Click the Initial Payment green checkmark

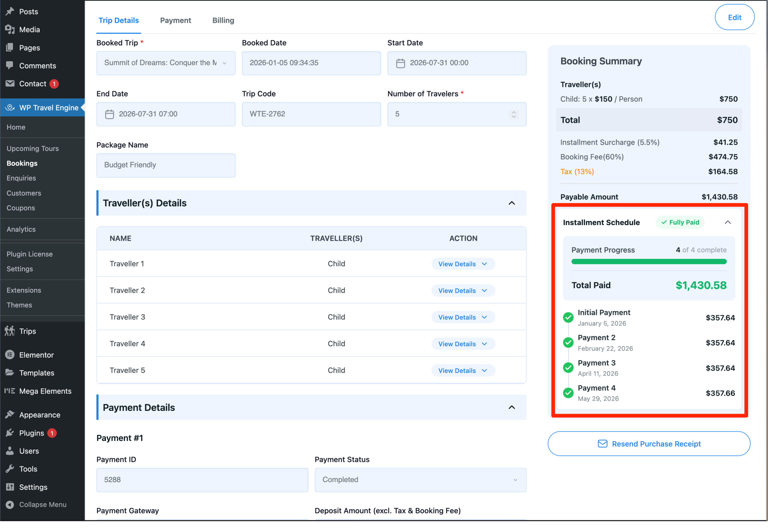click(568, 317)
